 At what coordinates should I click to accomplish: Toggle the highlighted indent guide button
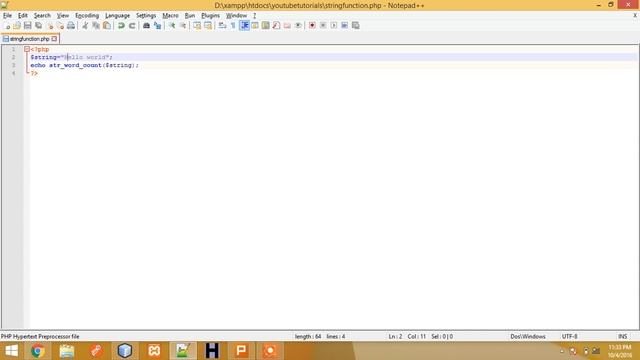tap(244, 25)
